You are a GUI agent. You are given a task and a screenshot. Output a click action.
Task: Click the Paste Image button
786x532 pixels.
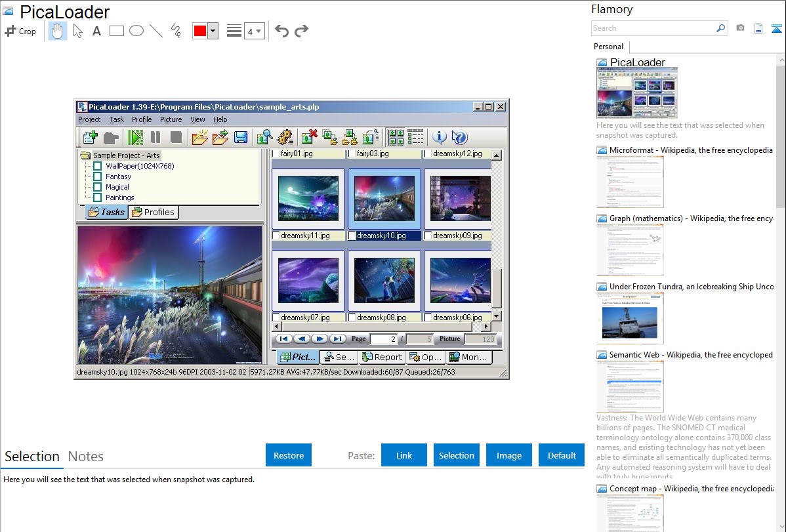(x=508, y=455)
